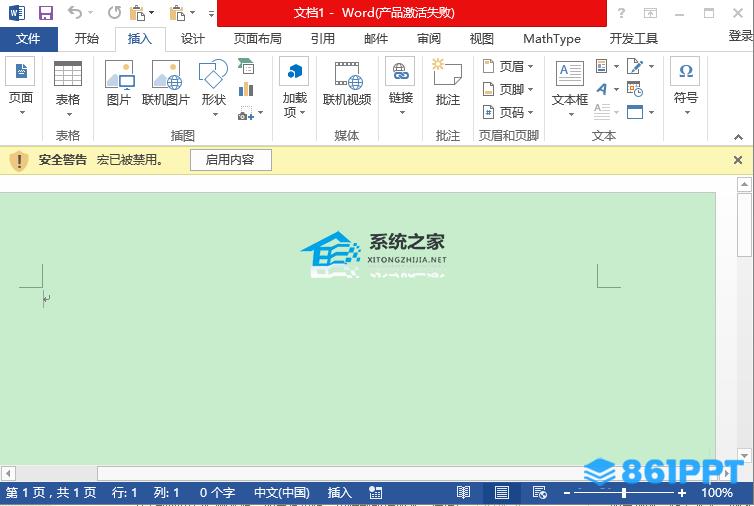The width and height of the screenshot is (754, 506).
Task: Open the 页面 (Pages) icon
Action: click(x=21, y=71)
